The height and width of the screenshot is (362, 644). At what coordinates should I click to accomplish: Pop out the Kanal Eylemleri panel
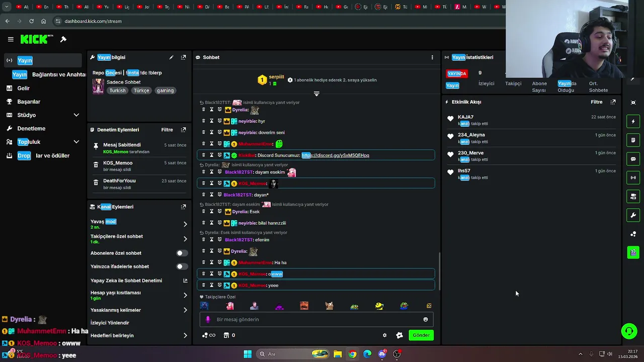[183, 207]
